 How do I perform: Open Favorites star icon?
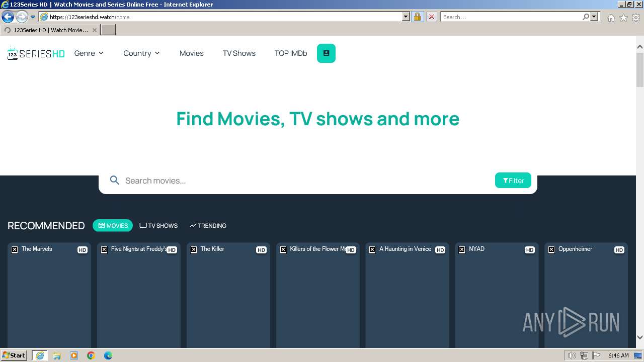tap(623, 18)
